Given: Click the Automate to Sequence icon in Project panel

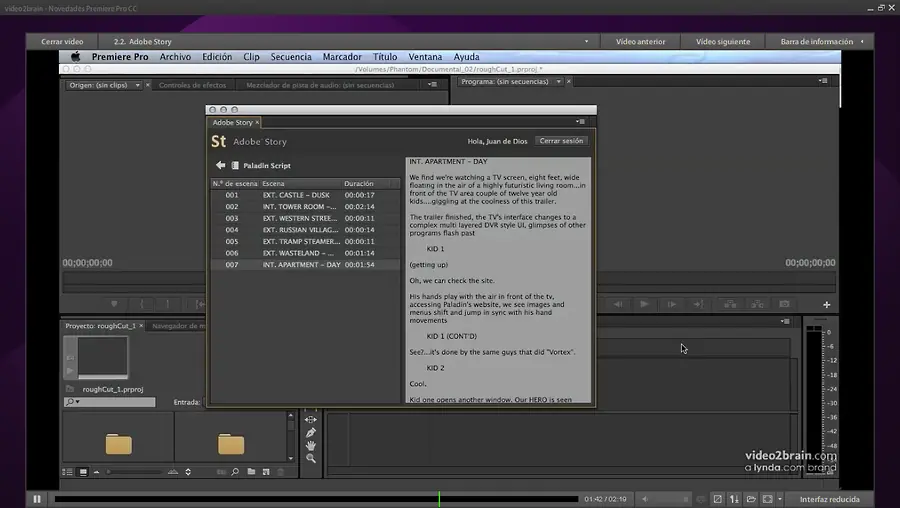Looking at the screenshot, I should coord(221,472).
